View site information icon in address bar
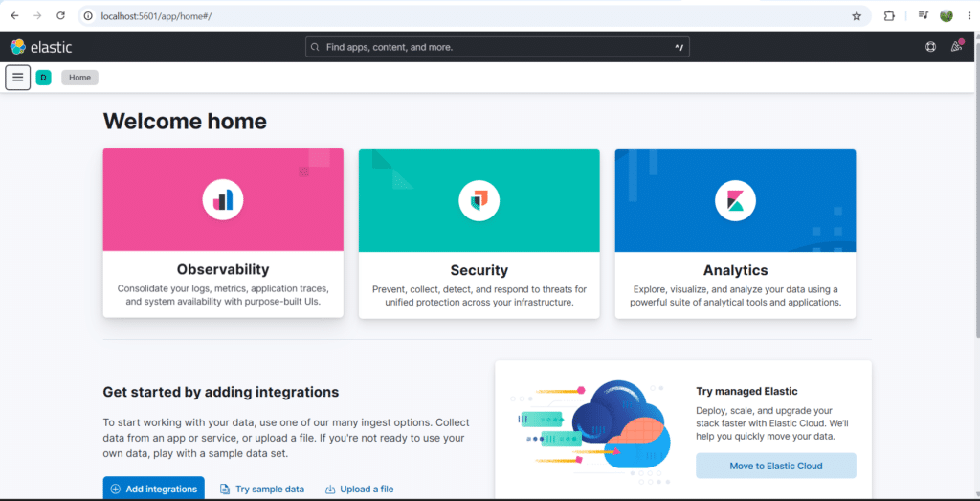980x501 pixels. tap(89, 15)
